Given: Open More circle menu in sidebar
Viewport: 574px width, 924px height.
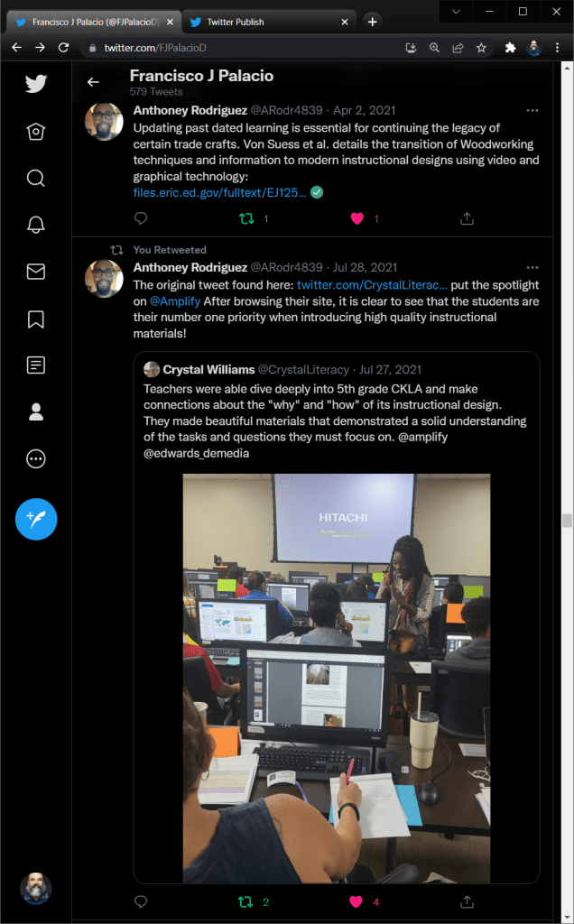Looking at the screenshot, I should [x=36, y=458].
